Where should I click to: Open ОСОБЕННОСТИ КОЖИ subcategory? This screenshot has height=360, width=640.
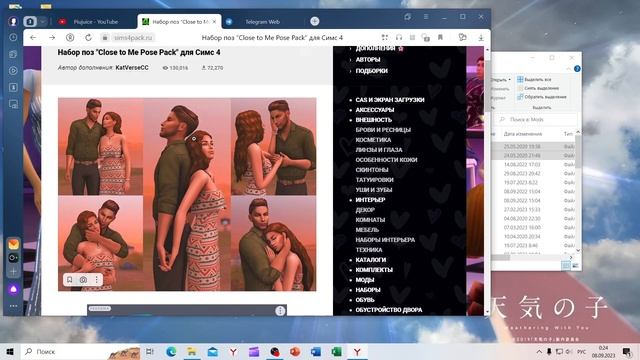(x=386, y=160)
